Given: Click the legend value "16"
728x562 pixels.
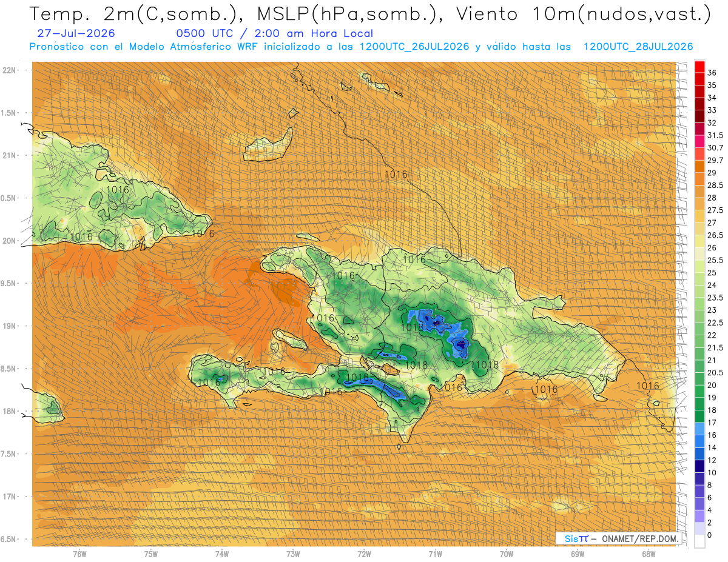Looking at the screenshot, I should tap(712, 435).
